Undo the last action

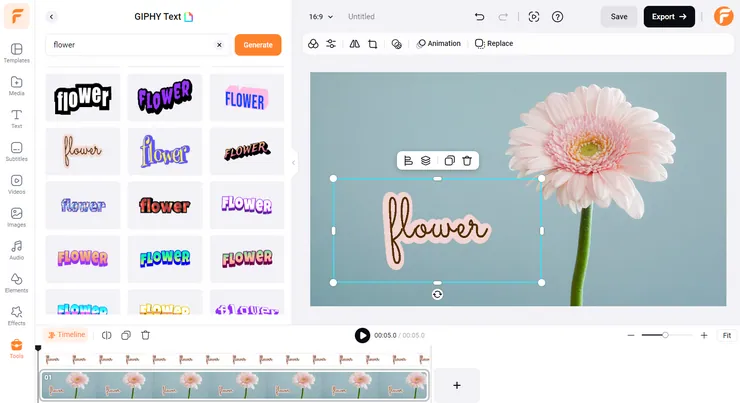coord(479,17)
